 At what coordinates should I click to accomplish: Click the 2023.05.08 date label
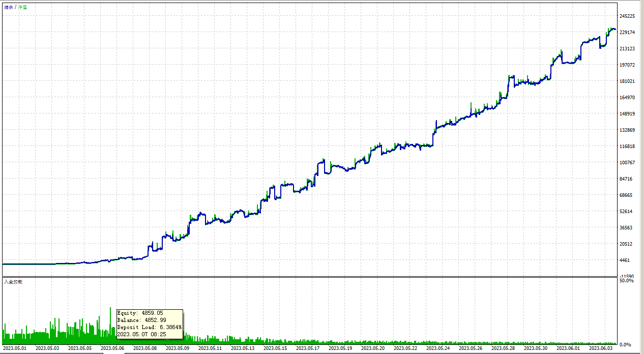[146, 349]
